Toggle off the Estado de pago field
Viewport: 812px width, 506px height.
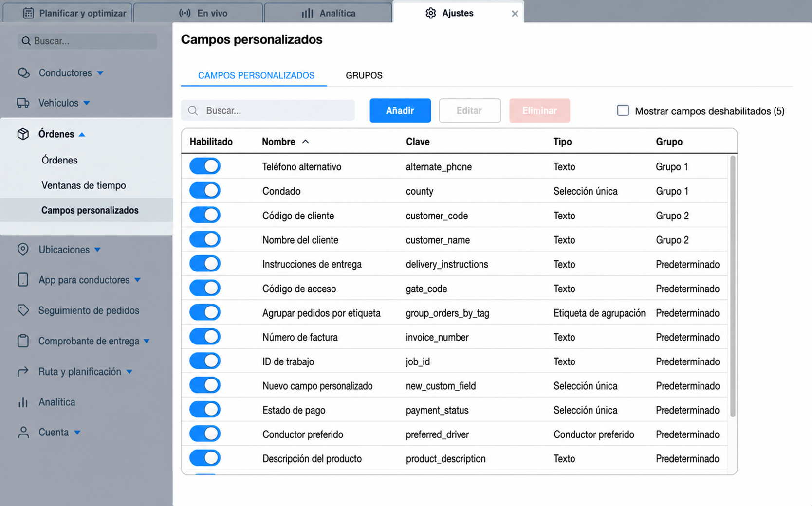click(x=205, y=410)
